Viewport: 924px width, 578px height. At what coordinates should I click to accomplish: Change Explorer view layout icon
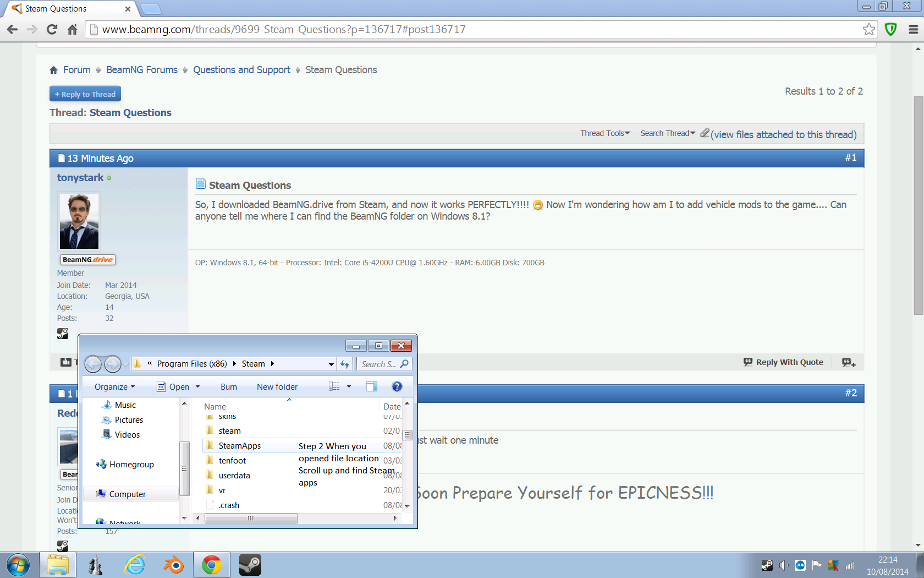click(x=334, y=386)
